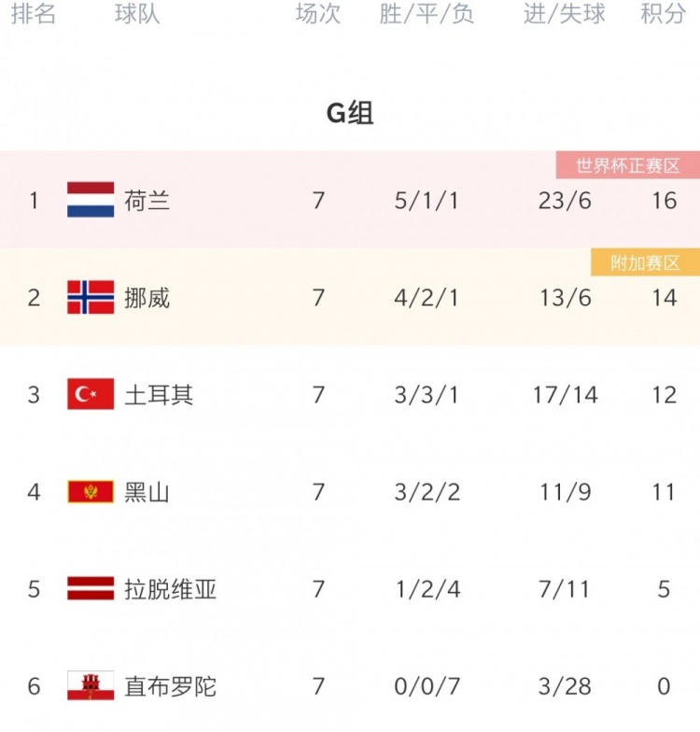The width and height of the screenshot is (700, 732).
Task: Select the 拉脱维亚 team name
Action: (x=170, y=589)
